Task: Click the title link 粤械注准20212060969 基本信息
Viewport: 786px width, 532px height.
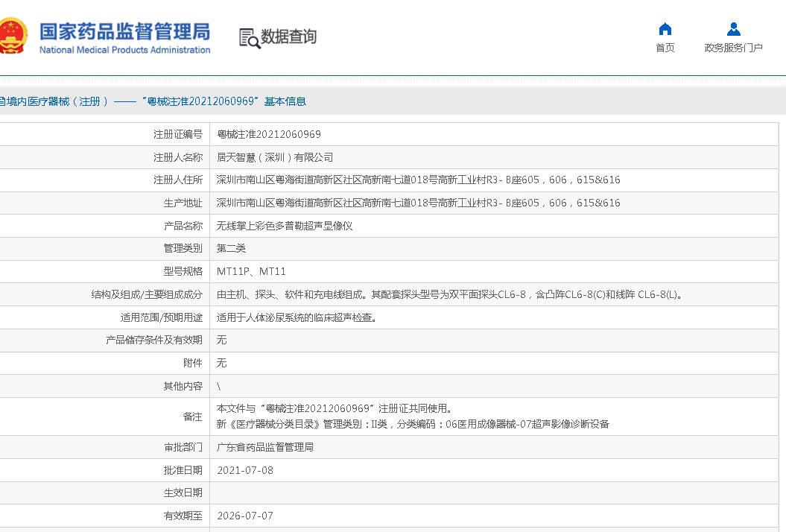Action: tap(224, 101)
